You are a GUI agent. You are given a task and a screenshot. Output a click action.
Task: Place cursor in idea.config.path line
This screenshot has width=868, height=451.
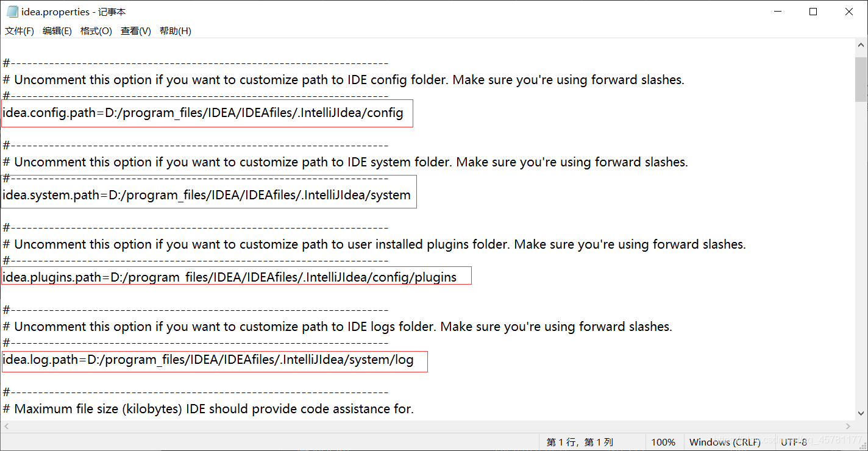coord(203,113)
